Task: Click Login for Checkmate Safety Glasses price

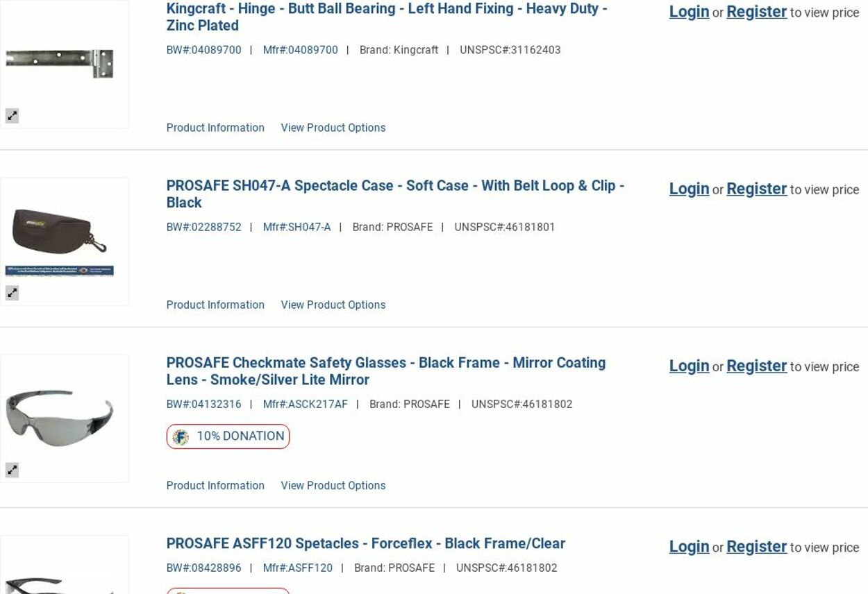Action: 689,366
